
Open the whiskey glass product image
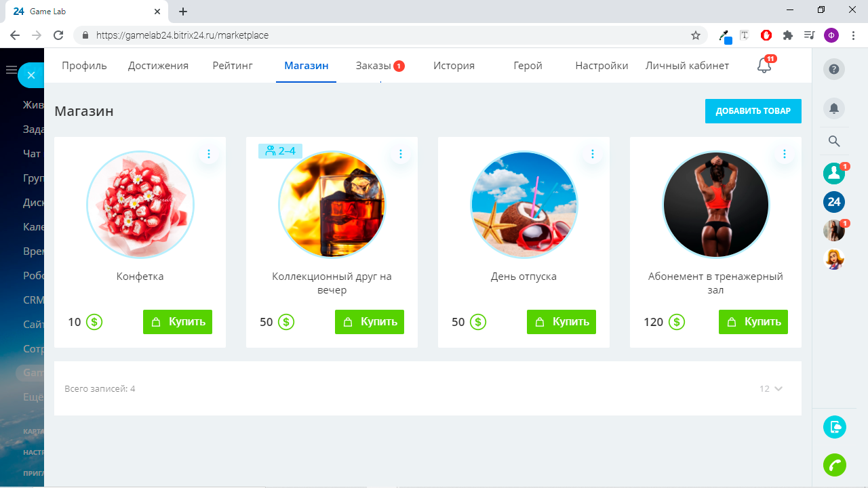tap(332, 205)
